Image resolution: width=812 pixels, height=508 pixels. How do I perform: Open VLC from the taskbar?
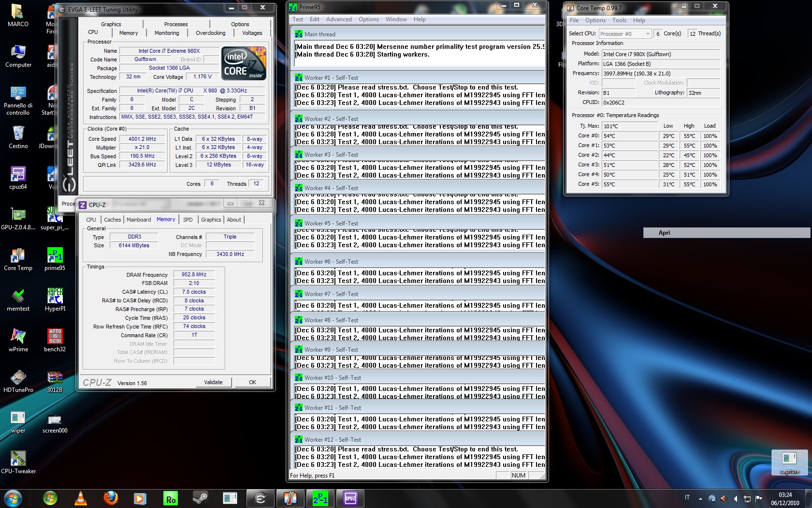point(80,498)
